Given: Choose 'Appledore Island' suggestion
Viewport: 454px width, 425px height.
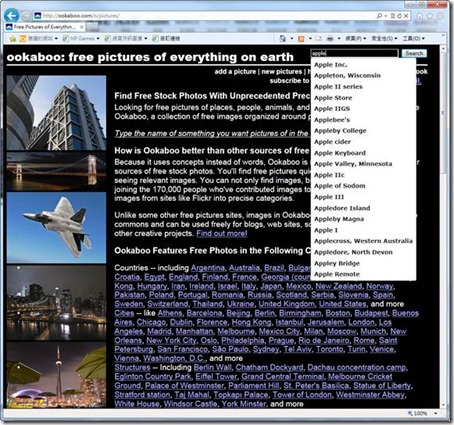Looking at the screenshot, I should pos(363,208).
